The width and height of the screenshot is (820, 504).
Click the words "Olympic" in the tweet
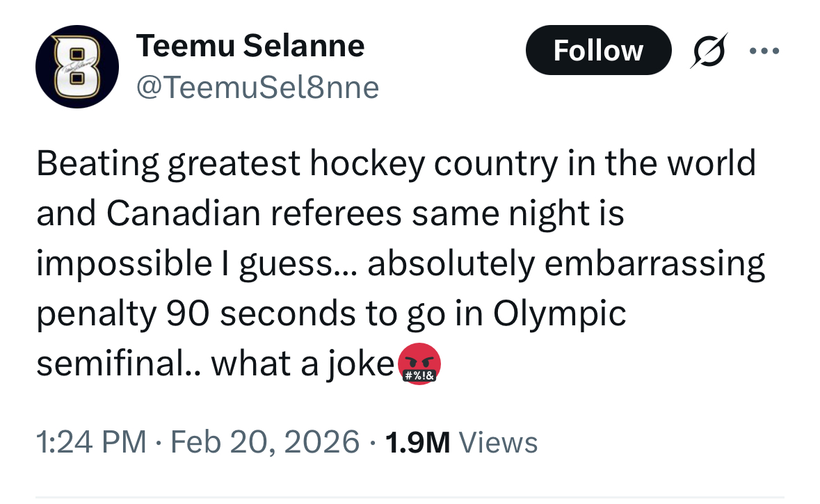point(559,314)
